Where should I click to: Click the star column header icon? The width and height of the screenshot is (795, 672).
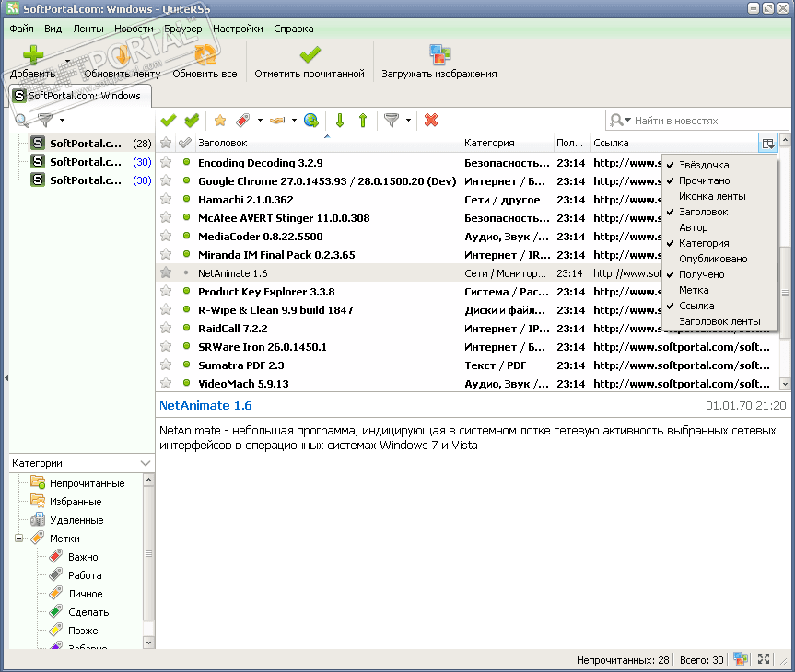click(x=166, y=143)
